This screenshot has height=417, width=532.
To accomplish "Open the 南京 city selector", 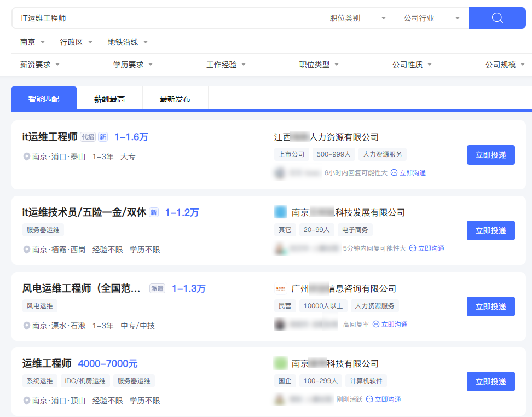I will click(32, 42).
